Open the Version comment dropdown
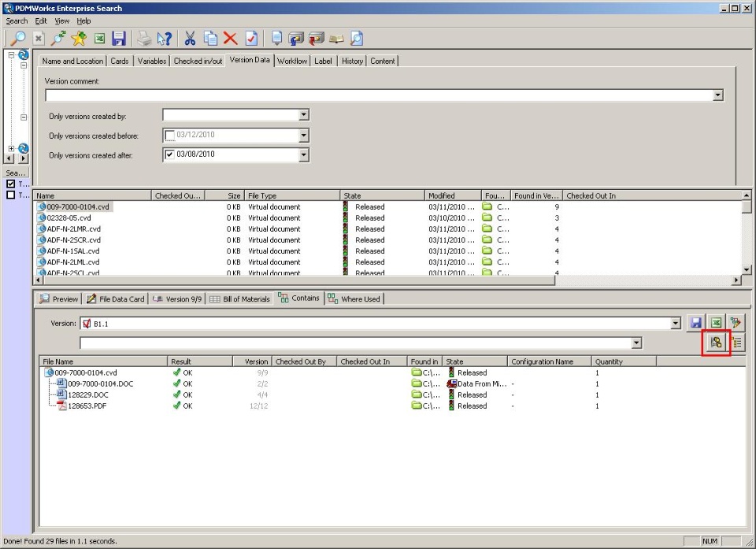 click(718, 95)
